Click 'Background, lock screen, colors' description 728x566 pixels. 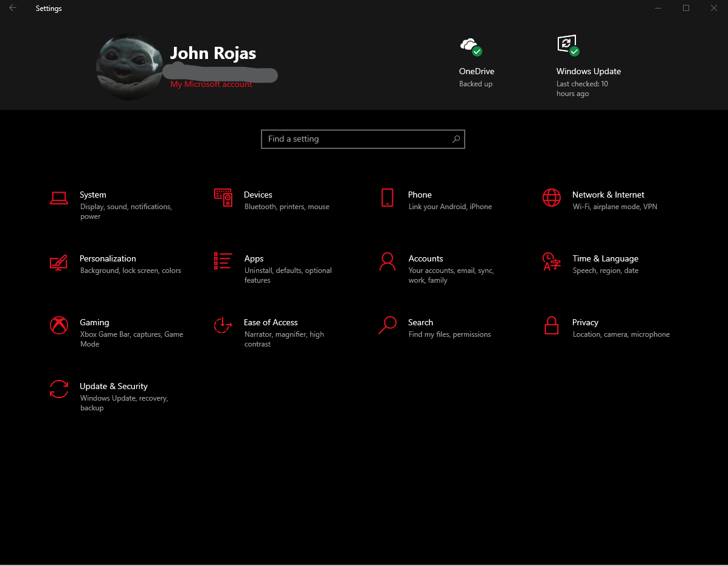[131, 271]
